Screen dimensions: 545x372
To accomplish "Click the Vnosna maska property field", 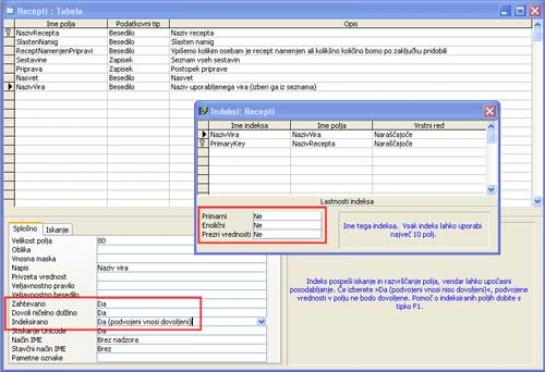I will pyautogui.click(x=181, y=259).
